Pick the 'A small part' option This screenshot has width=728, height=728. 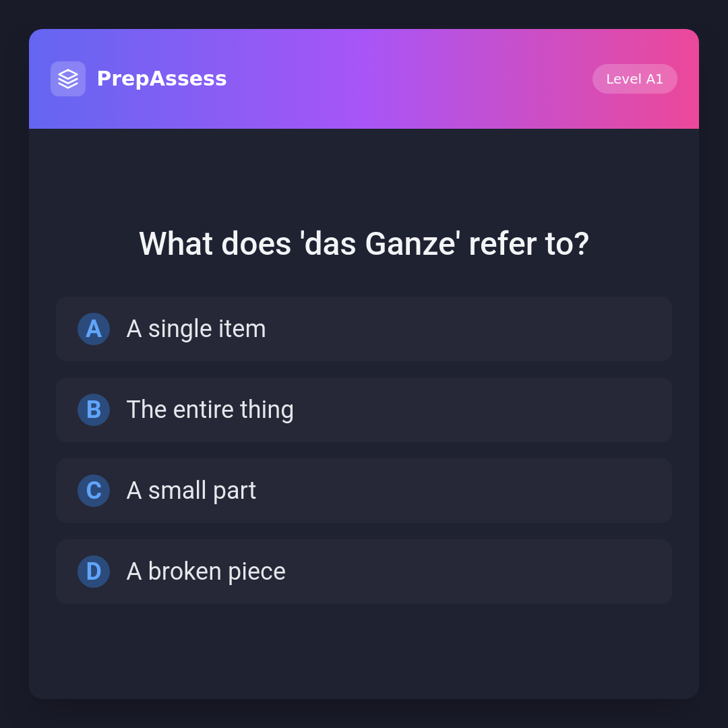191,491
